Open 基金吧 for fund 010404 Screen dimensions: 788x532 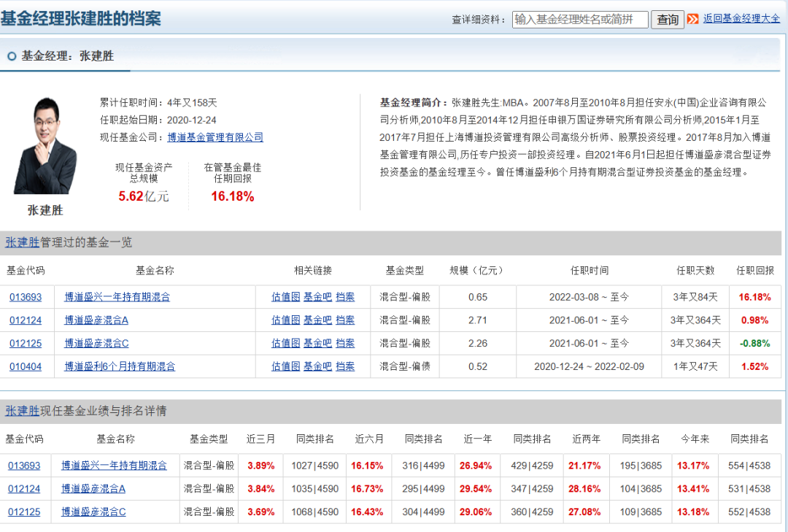(x=317, y=366)
